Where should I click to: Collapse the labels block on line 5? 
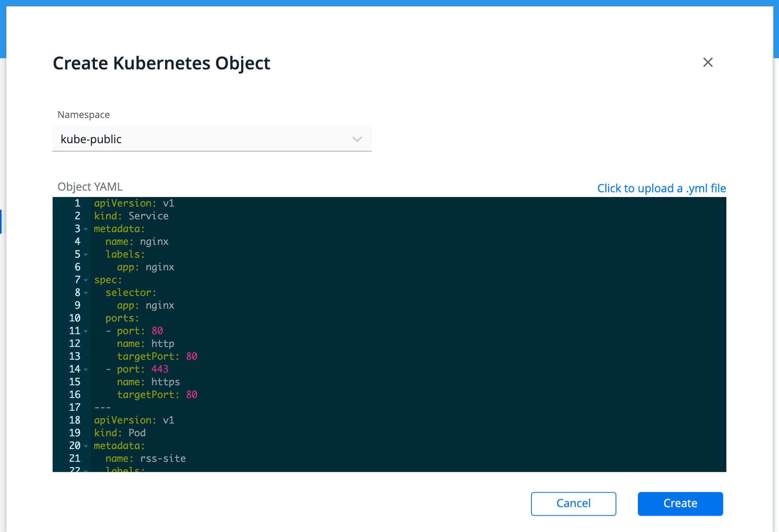(86, 255)
